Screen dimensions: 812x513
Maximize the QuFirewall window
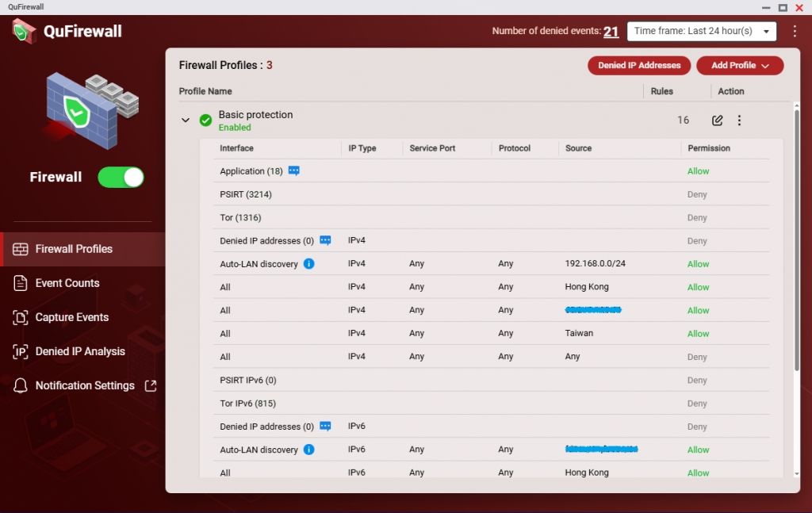tap(783, 7)
